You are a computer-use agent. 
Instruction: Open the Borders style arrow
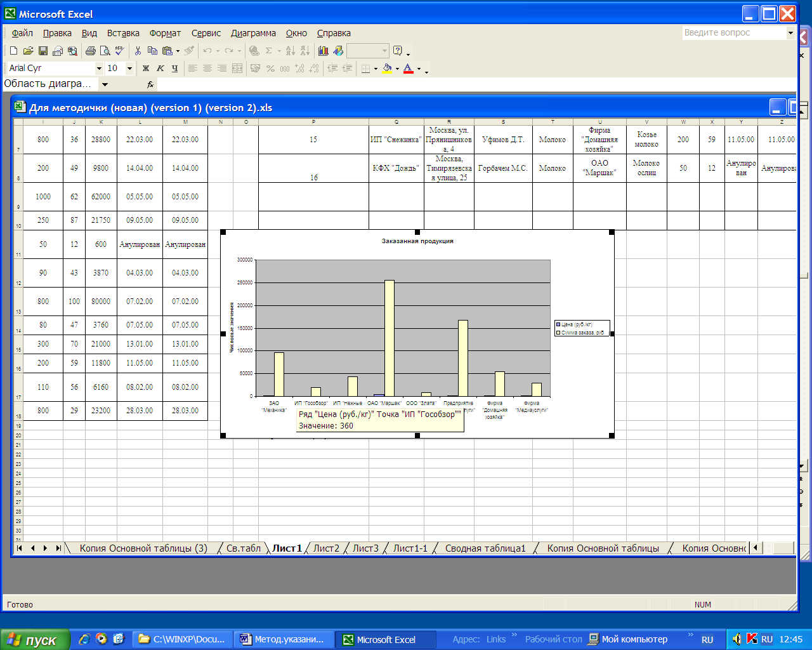pos(376,68)
